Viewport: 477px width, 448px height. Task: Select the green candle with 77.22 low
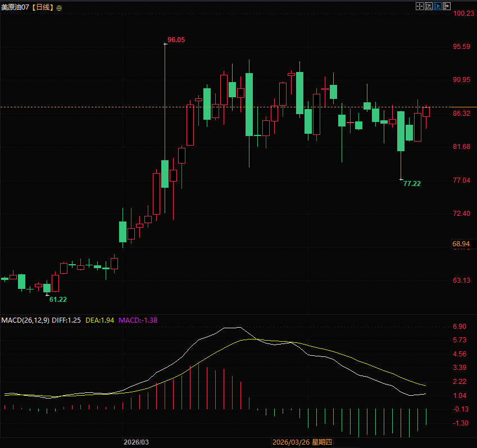(x=401, y=131)
